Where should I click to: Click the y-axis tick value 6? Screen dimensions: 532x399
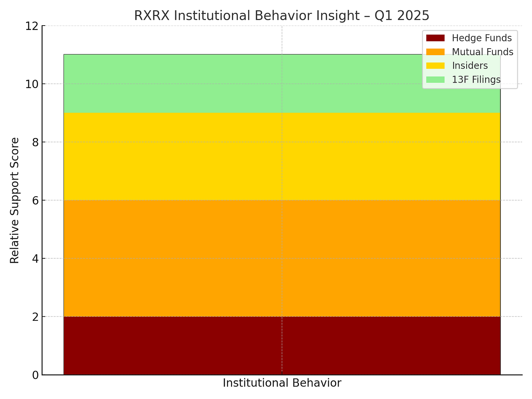pyautogui.click(x=35, y=200)
